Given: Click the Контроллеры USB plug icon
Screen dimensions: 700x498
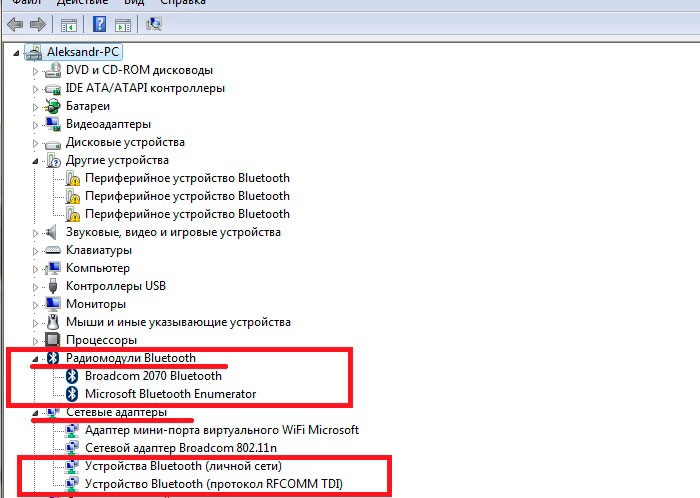Looking at the screenshot, I should [x=53, y=286].
